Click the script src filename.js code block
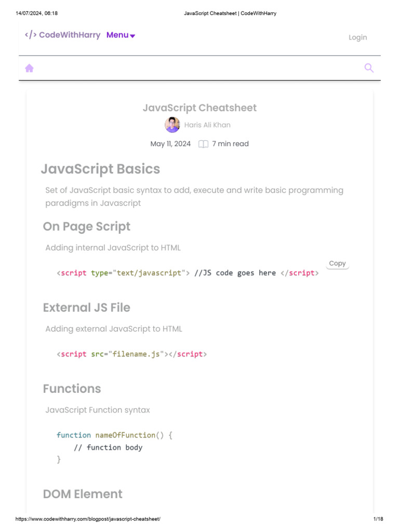The width and height of the screenshot is (399, 532). (131, 354)
